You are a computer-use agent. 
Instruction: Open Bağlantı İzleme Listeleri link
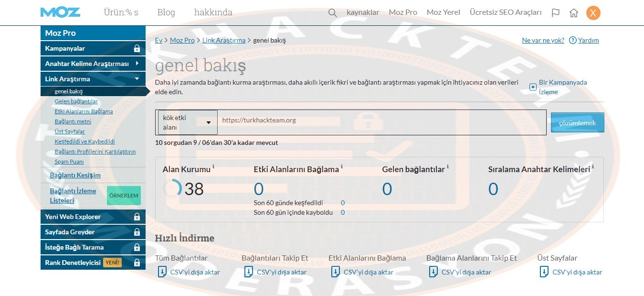point(73,196)
